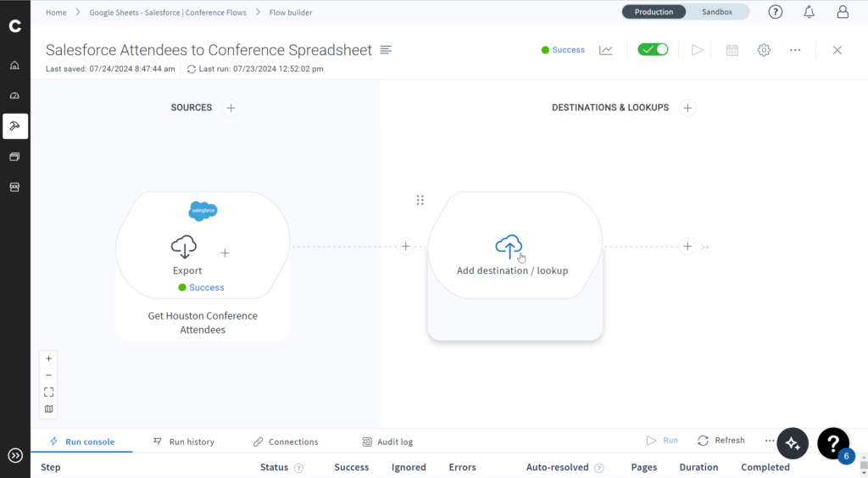Click the Completed column header

click(765, 468)
